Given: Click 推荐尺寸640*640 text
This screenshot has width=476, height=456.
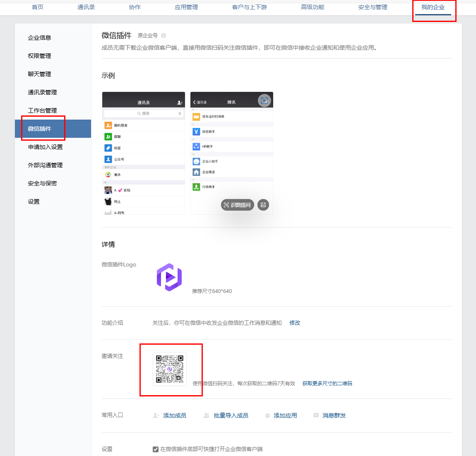Looking at the screenshot, I should pyautogui.click(x=212, y=291).
